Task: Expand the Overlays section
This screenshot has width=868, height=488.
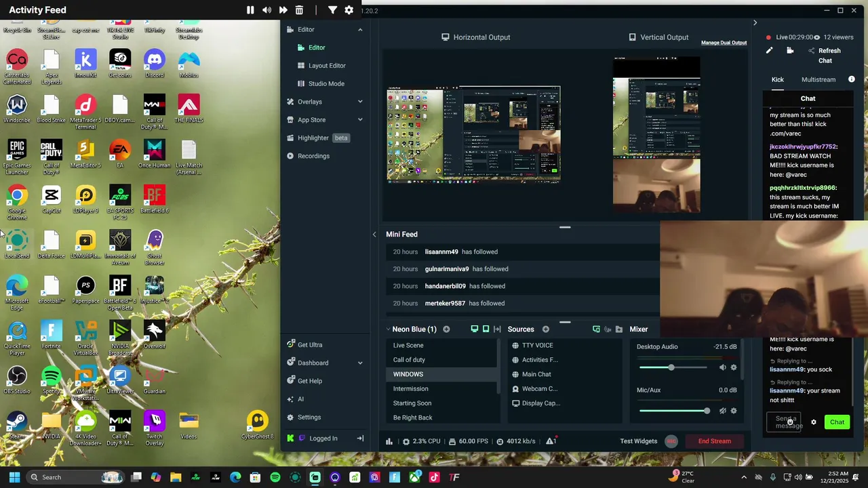Action: point(360,102)
